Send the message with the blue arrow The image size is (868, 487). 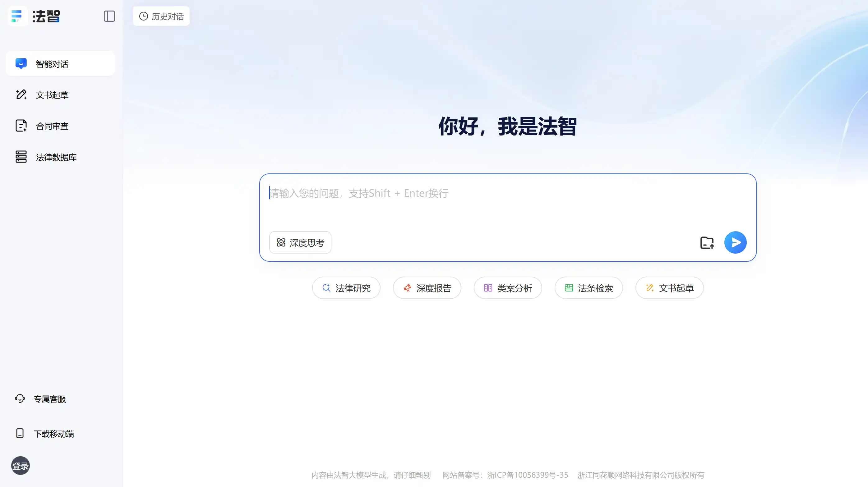(735, 242)
